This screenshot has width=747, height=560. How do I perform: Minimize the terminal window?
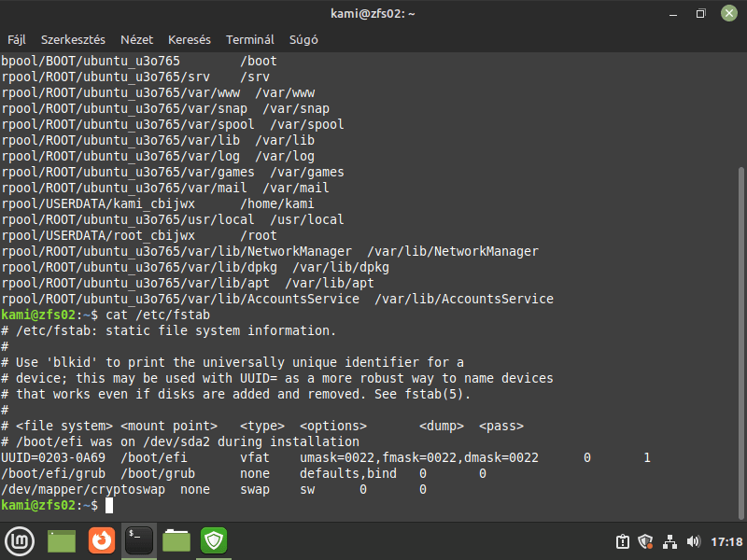pos(673,13)
